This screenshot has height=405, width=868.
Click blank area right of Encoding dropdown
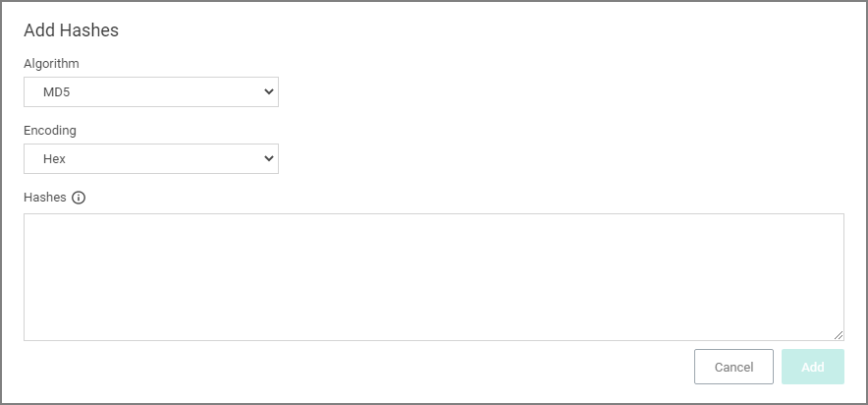click(x=554, y=158)
